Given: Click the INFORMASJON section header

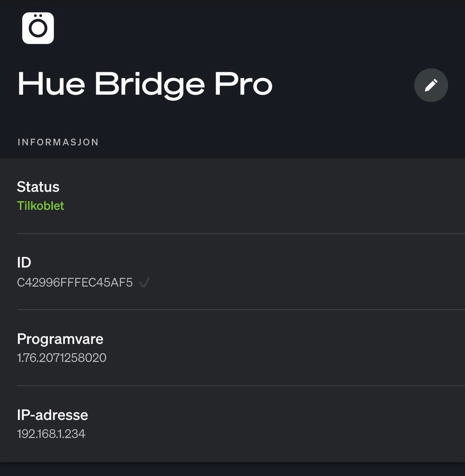Looking at the screenshot, I should tap(58, 142).
